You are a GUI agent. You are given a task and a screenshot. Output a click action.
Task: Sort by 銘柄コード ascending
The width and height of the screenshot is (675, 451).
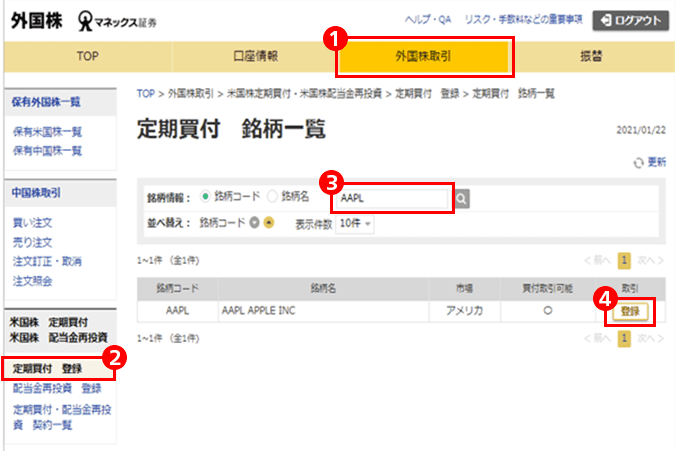coord(269,222)
